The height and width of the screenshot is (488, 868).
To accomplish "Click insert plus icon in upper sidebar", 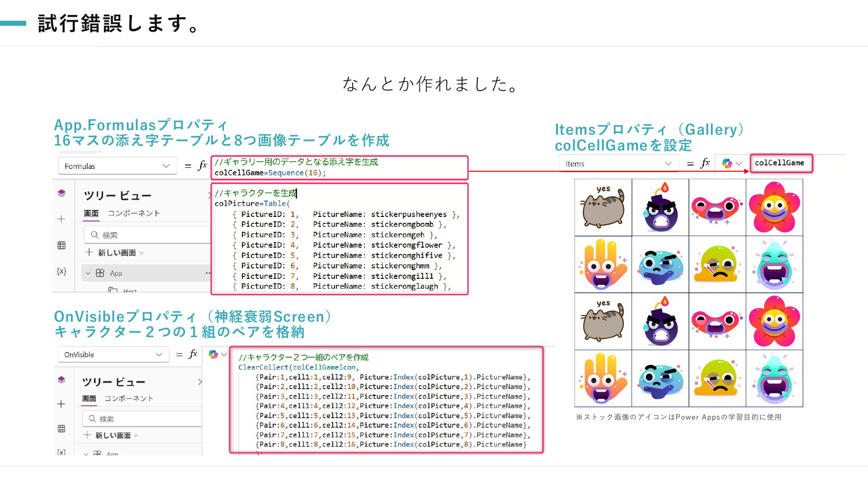I will (61, 219).
